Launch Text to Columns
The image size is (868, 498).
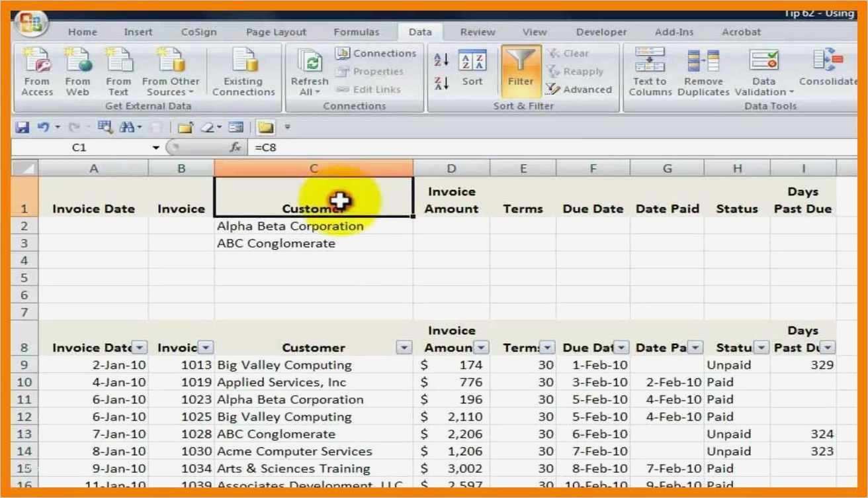pos(650,72)
